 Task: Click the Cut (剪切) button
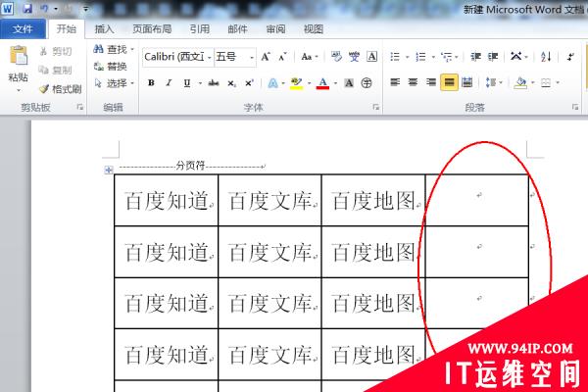coord(56,51)
